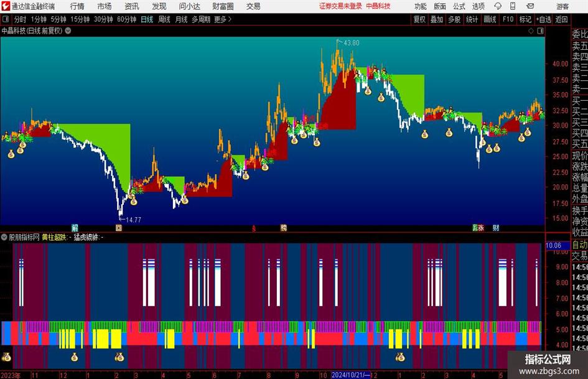Image resolution: width=588 pixels, height=379 pixels.
Task: Click the 通达信 red logo icon
Action: click(5, 6)
